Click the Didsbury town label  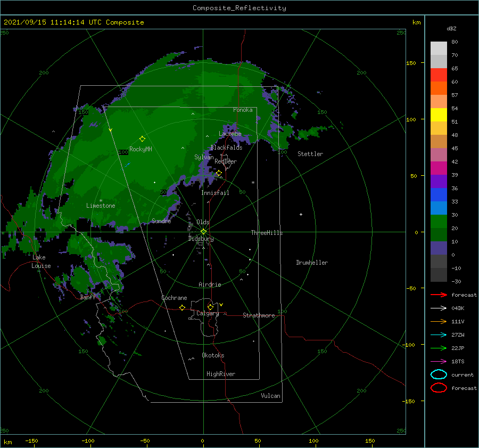[201, 239]
